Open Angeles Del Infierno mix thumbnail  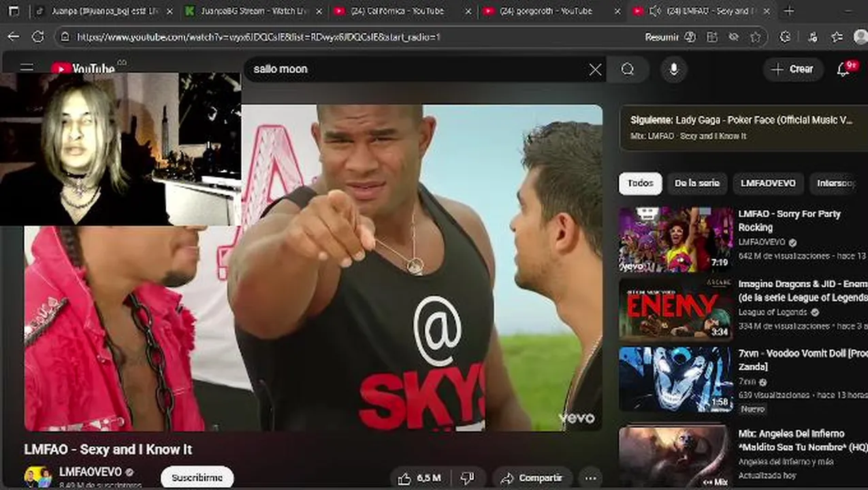[x=675, y=456]
